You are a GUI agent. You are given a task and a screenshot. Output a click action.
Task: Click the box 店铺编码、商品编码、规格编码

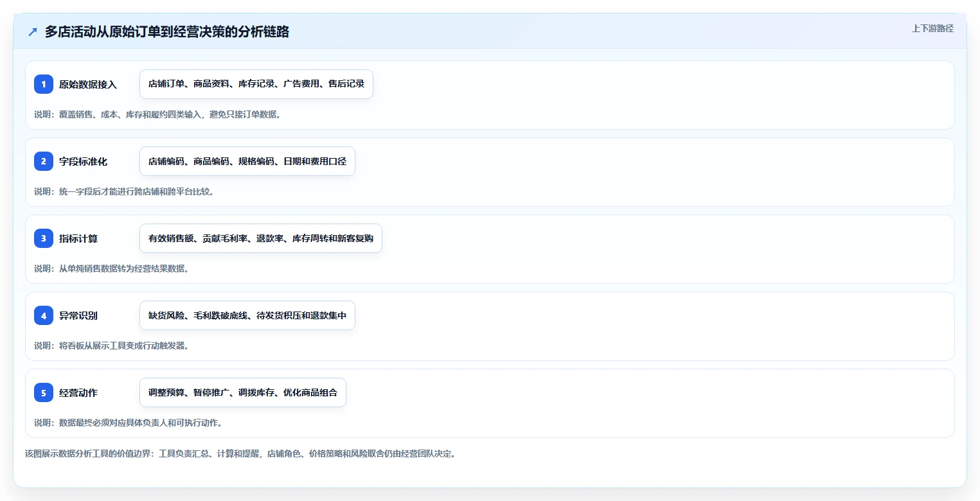click(247, 161)
